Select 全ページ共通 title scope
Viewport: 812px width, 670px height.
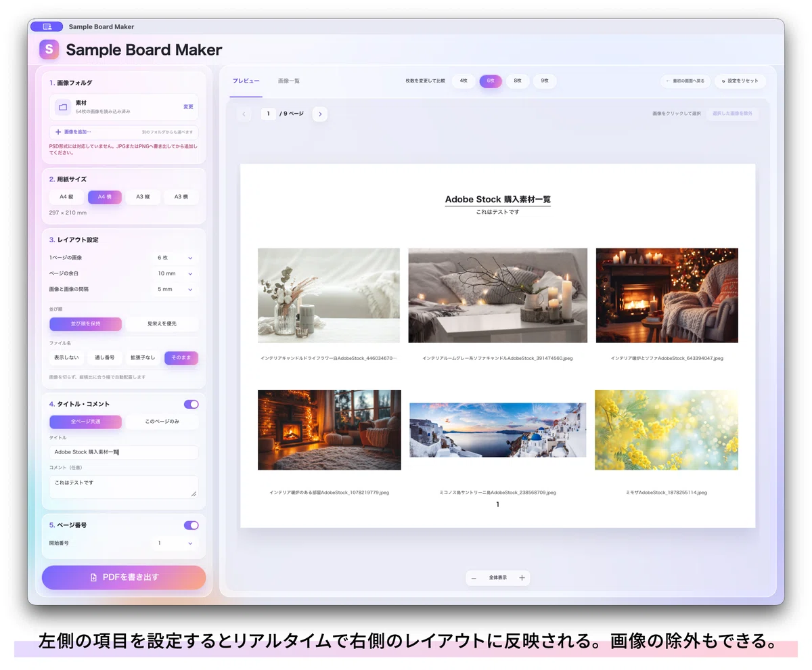click(86, 422)
